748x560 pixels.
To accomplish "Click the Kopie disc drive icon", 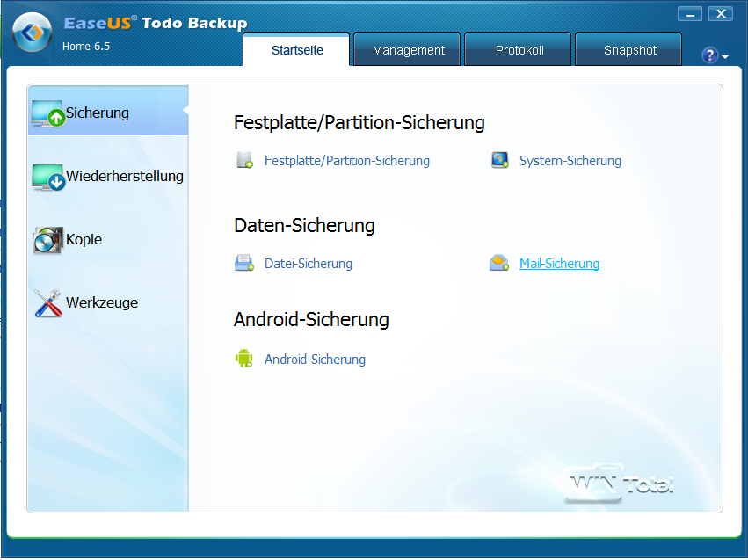I will click(x=48, y=240).
